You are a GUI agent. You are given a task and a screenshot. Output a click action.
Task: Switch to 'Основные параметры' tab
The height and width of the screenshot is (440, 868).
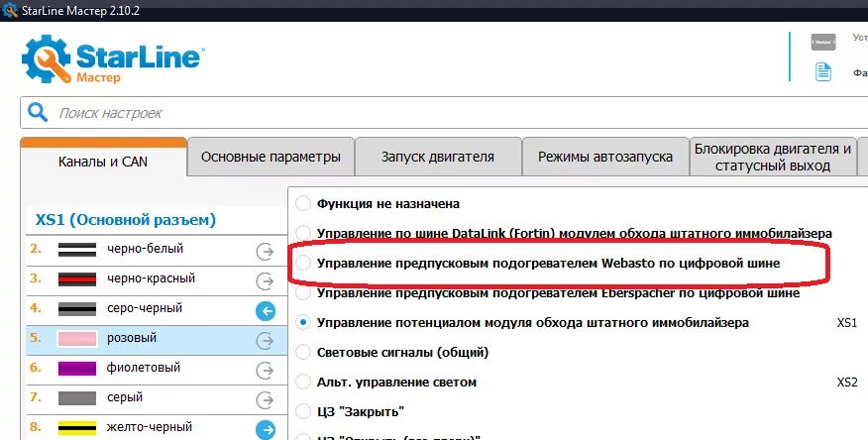pos(271,157)
